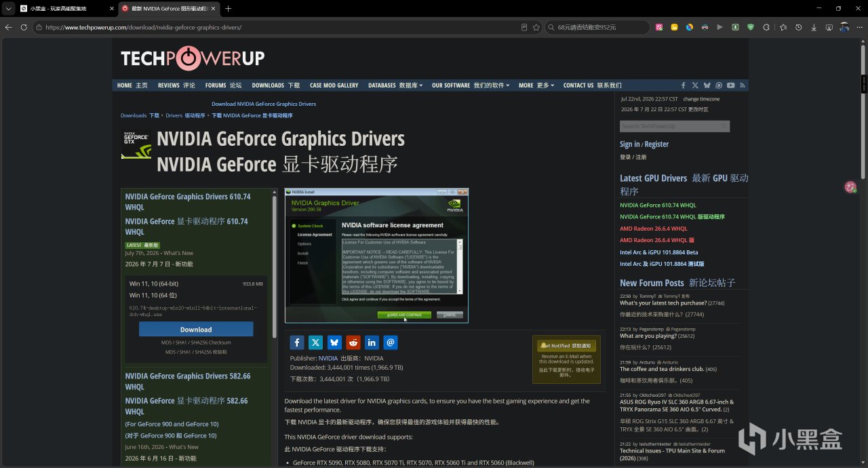
Task: Open the NVIDIA publisher link
Action: pos(328,358)
